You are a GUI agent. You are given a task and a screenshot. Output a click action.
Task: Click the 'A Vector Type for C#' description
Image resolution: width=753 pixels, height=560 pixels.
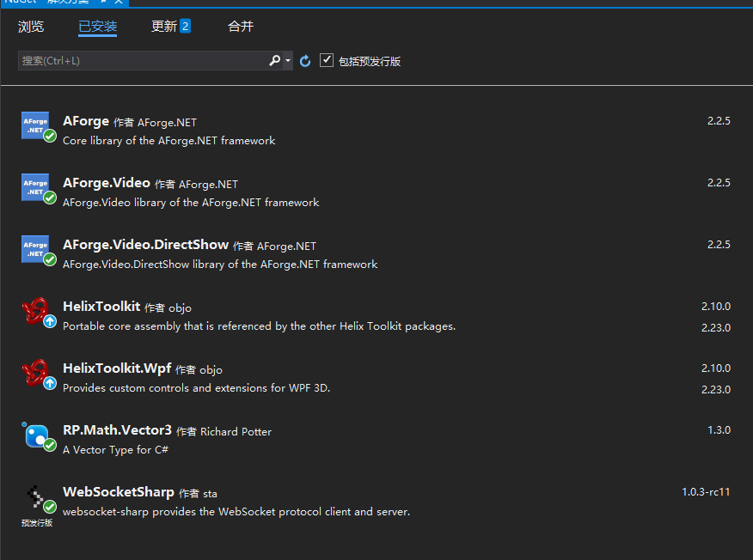point(116,449)
